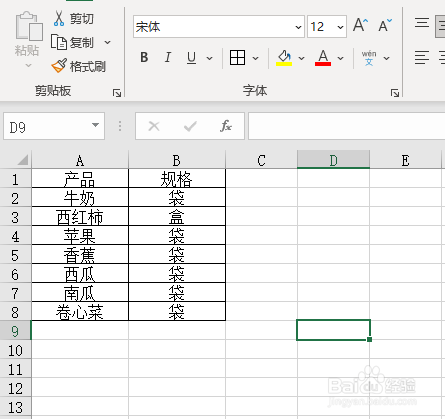Click the confirm checkmark in formula bar
This screenshot has width=445, height=419.
click(x=190, y=126)
